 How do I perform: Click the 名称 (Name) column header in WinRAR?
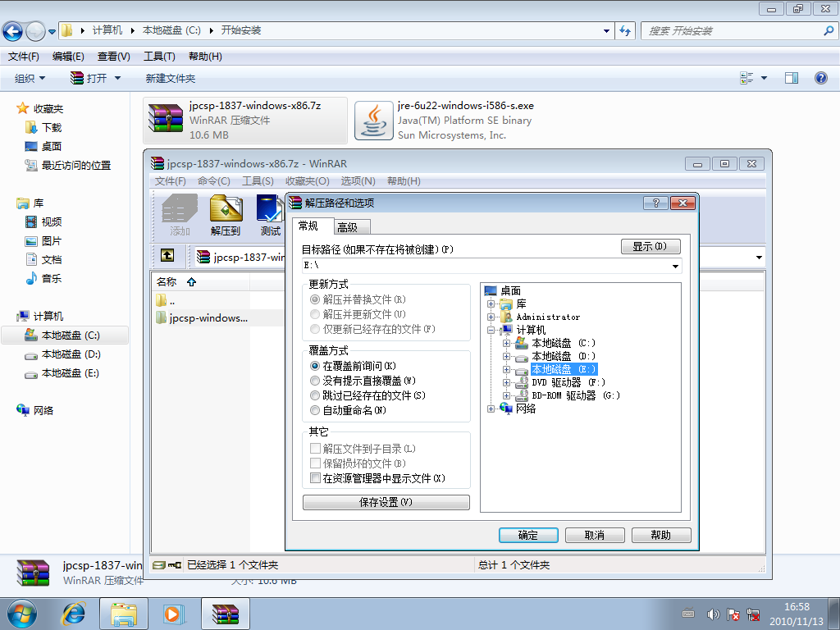click(x=200, y=282)
